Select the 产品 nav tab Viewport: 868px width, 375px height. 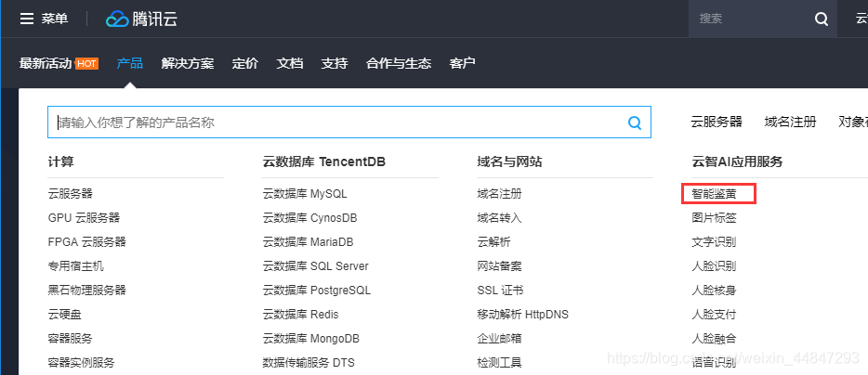click(129, 64)
